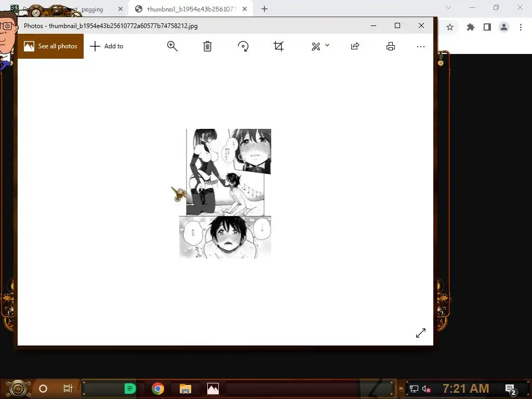Switch to the thumbnail_b1954e43b2561077 Chrome tab
This screenshot has width=532, height=399.
point(191,9)
